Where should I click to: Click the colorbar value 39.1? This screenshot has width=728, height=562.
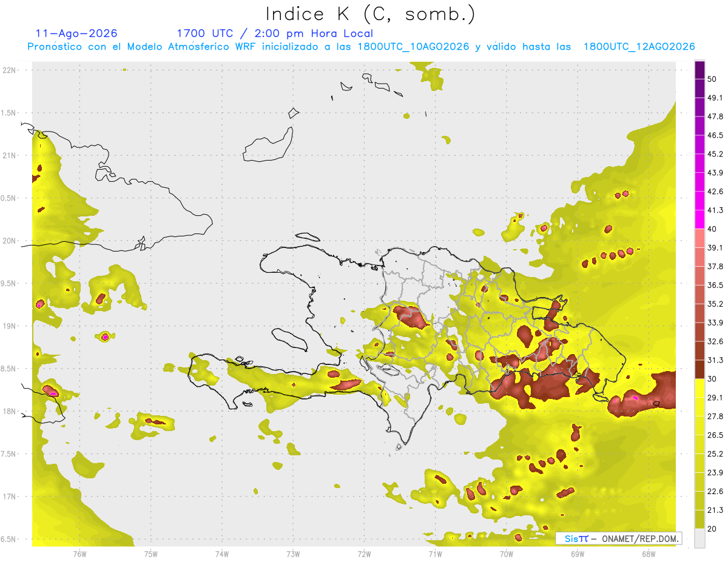click(x=715, y=247)
